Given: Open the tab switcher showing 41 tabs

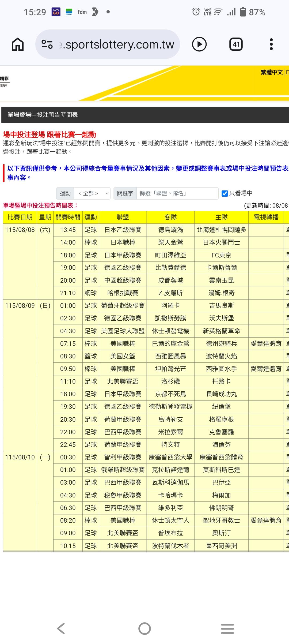Looking at the screenshot, I should pos(236,44).
